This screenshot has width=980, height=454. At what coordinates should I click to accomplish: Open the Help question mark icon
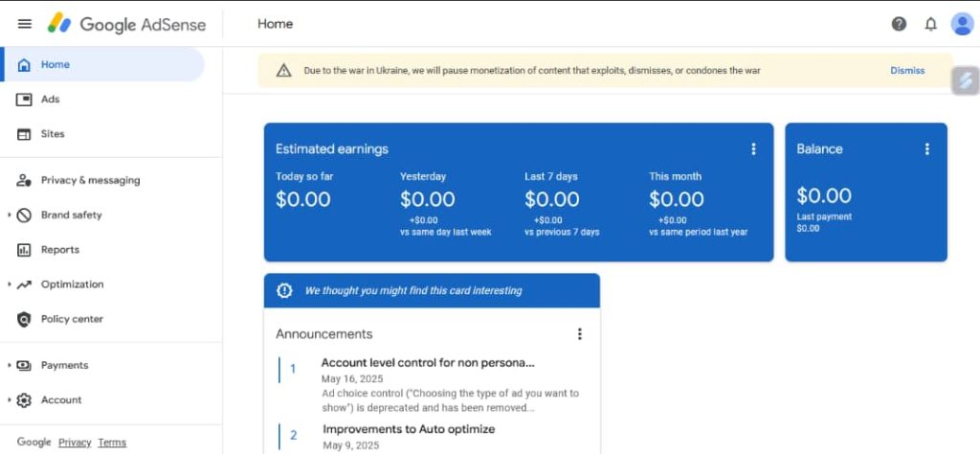tap(899, 24)
